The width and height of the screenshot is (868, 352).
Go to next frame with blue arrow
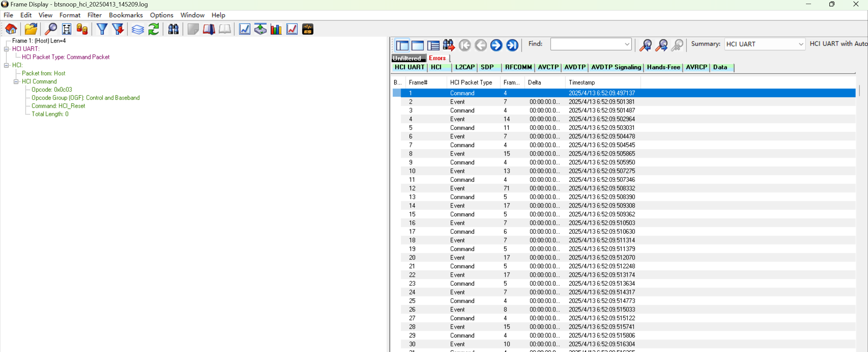pyautogui.click(x=496, y=45)
